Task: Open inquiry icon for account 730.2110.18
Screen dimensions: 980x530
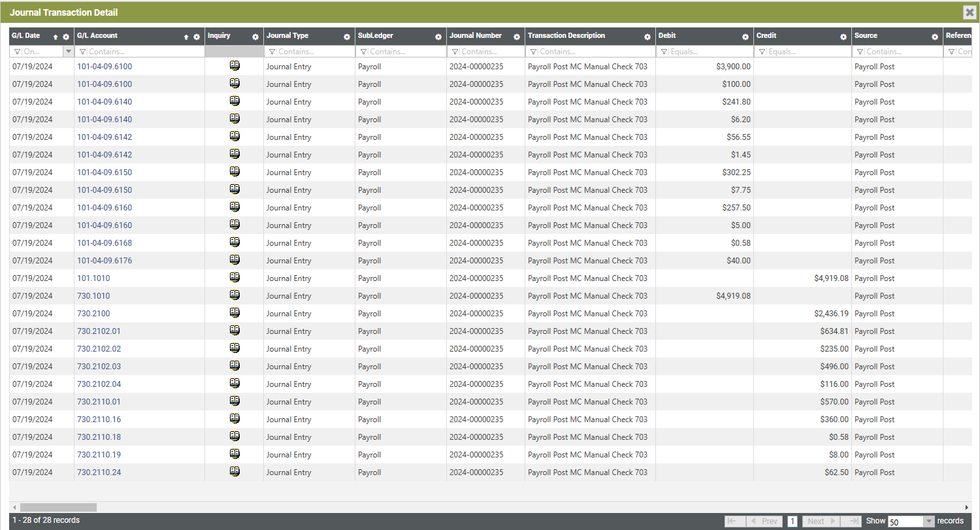Action: (x=235, y=436)
